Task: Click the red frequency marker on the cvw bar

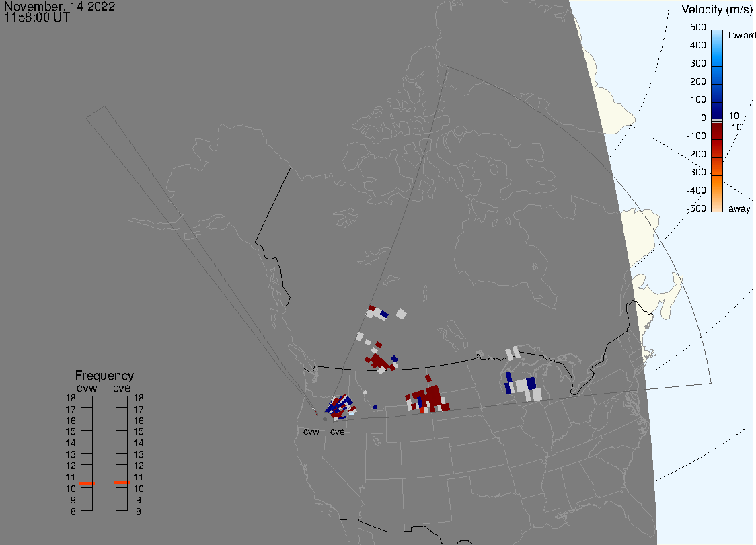Action: 87,483
